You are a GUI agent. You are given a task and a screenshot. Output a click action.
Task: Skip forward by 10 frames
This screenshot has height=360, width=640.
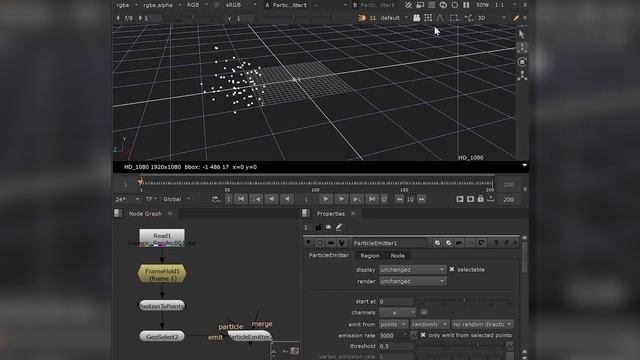(421, 199)
